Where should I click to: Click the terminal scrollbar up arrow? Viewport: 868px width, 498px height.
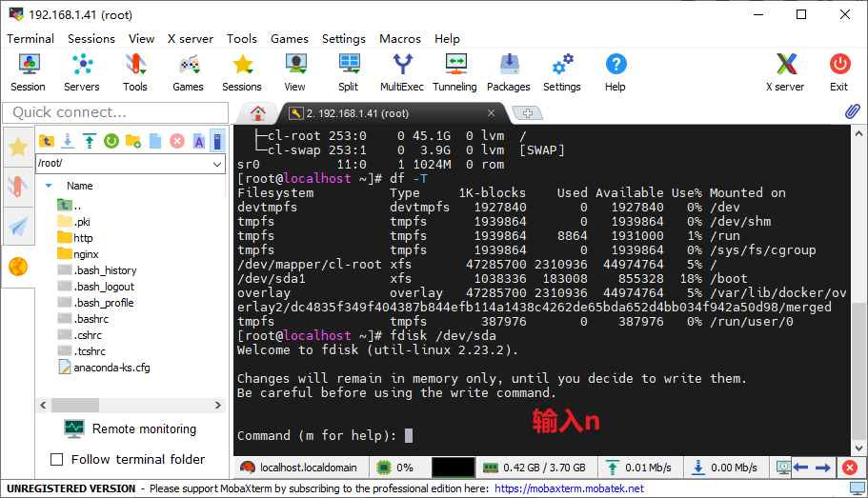click(858, 133)
